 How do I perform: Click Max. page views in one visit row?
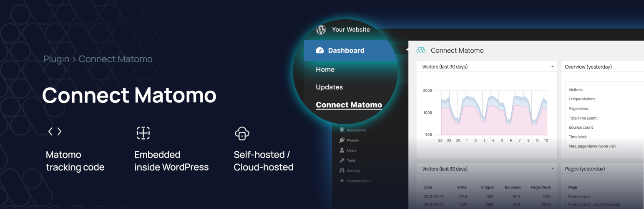tap(593, 146)
